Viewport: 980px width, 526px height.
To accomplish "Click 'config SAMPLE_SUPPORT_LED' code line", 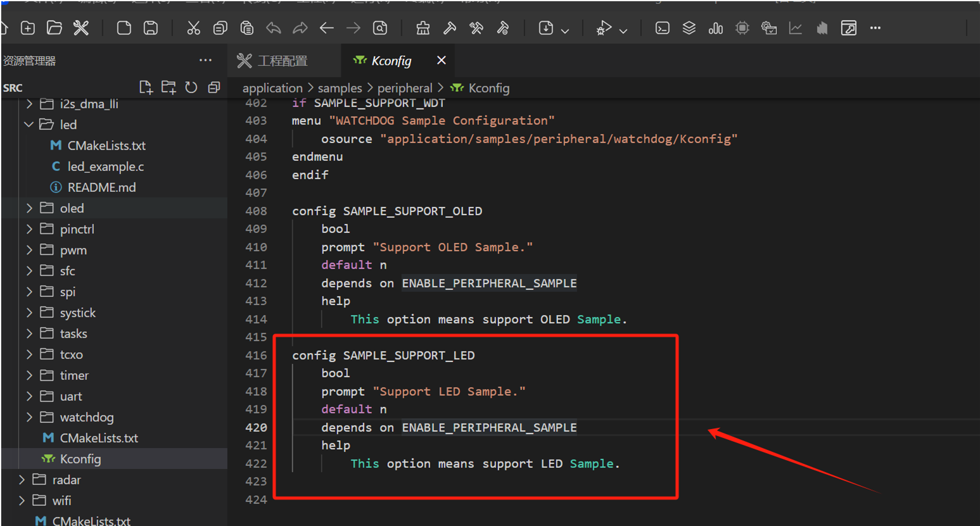I will (383, 355).
